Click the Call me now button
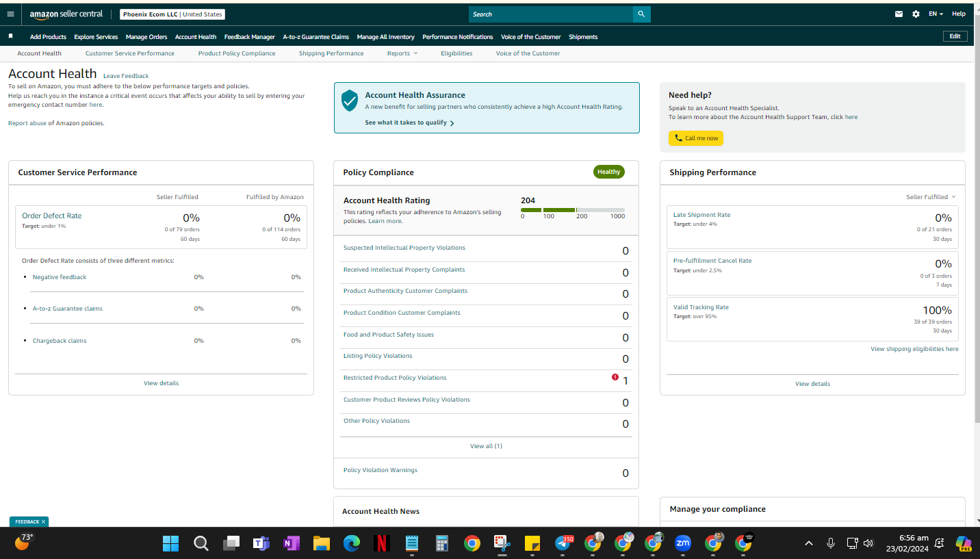Screen dimensions: 980x559 point(696,138)
